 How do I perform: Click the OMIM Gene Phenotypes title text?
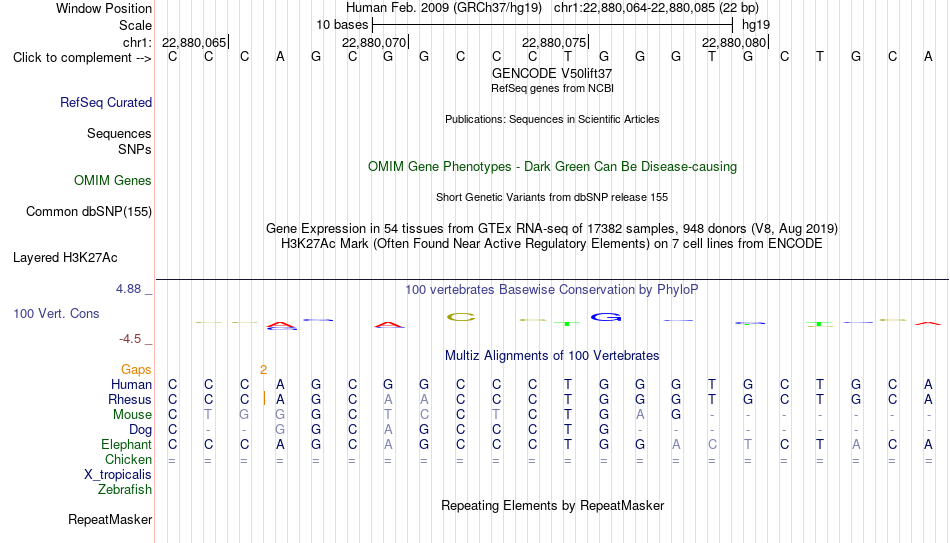553,167
